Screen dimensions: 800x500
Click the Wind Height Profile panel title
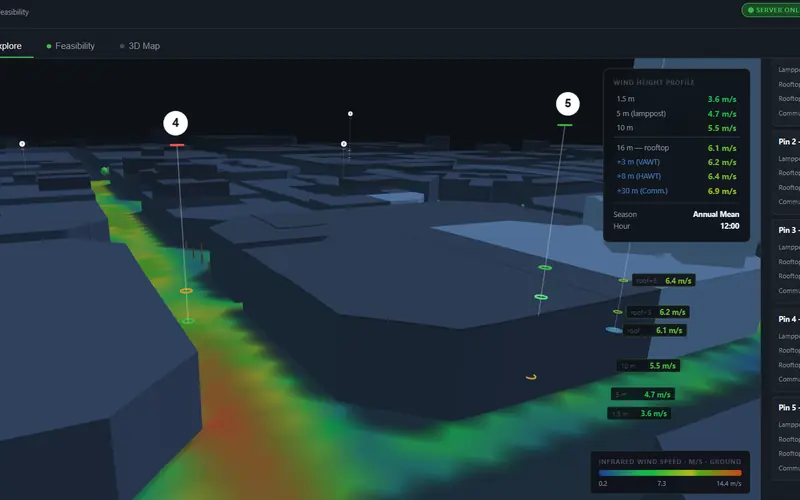pos(654,82)
